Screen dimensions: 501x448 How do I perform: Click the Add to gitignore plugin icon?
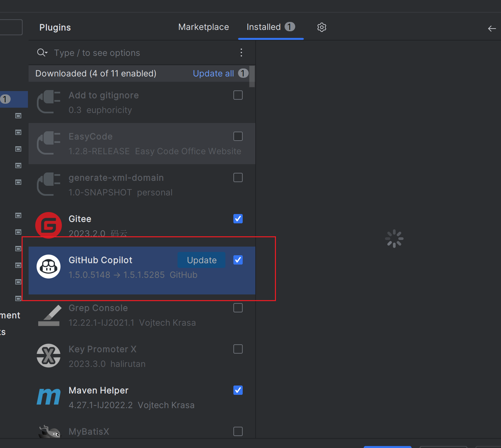(49, 102)
